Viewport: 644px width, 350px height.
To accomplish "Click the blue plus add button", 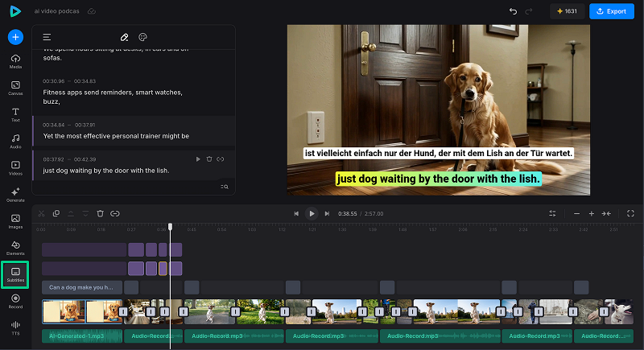I will click(15, 37).
